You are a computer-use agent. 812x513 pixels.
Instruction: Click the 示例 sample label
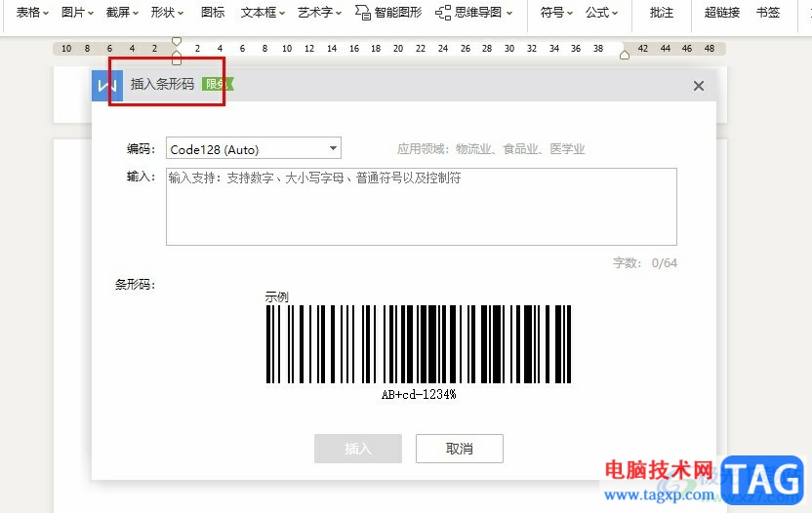276,297
